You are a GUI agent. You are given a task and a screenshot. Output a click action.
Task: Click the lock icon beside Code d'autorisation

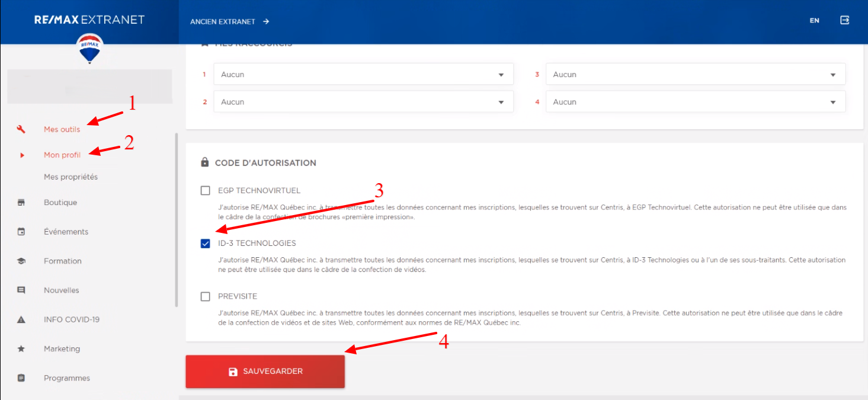pyautogui.click(x=205, y=162)
